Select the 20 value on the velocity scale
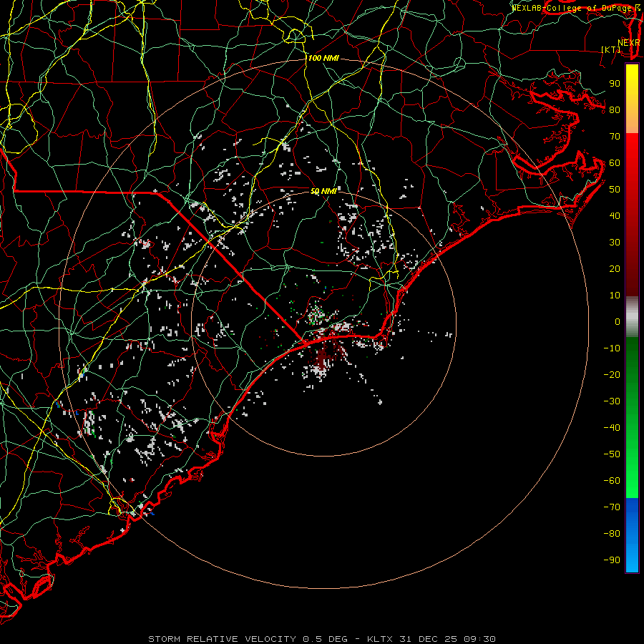The image size is (644, 644). tap(615, 269)
